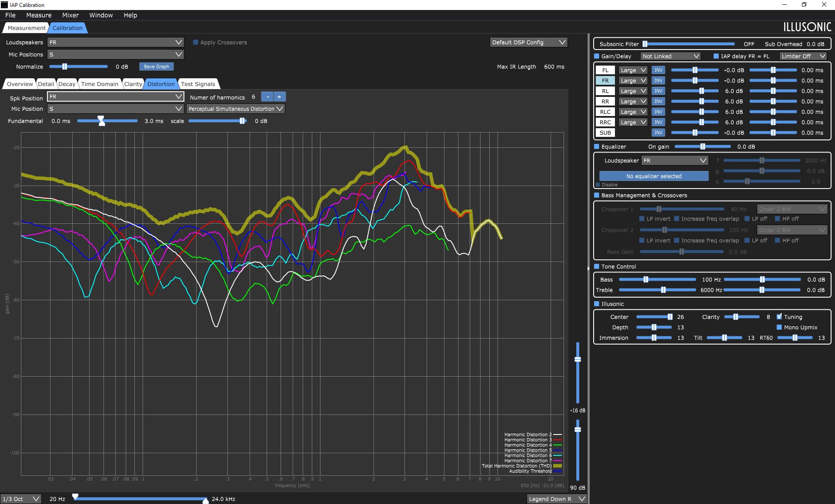Move the 24.0 kHz upper frequency range handle

pyautogui.click(x=205, y=501)
